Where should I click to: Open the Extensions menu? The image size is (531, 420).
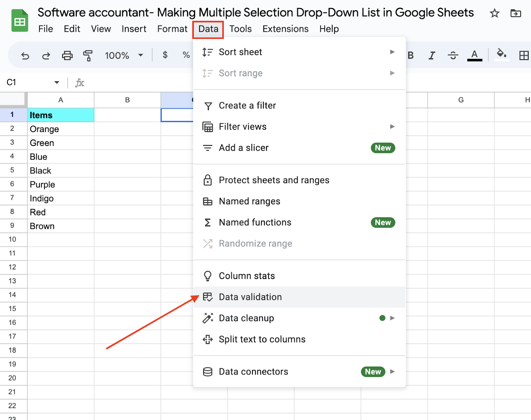(285, 29)
